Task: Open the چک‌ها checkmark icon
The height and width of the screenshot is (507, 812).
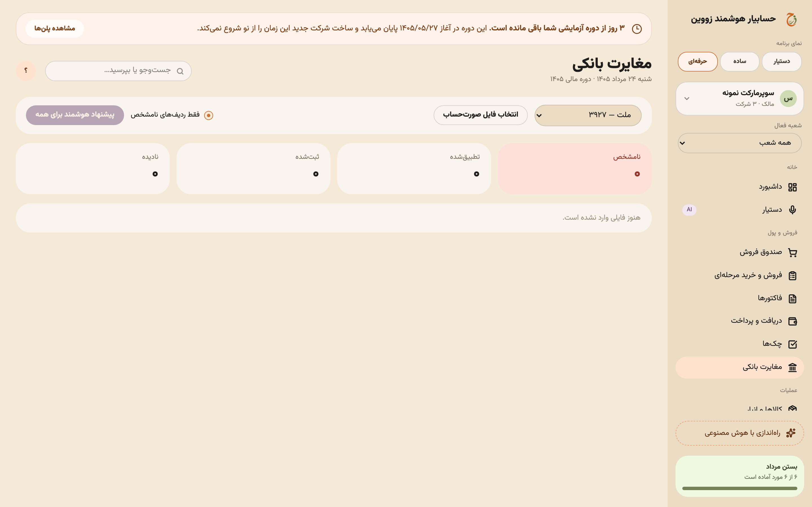Action: click(792, 344)
